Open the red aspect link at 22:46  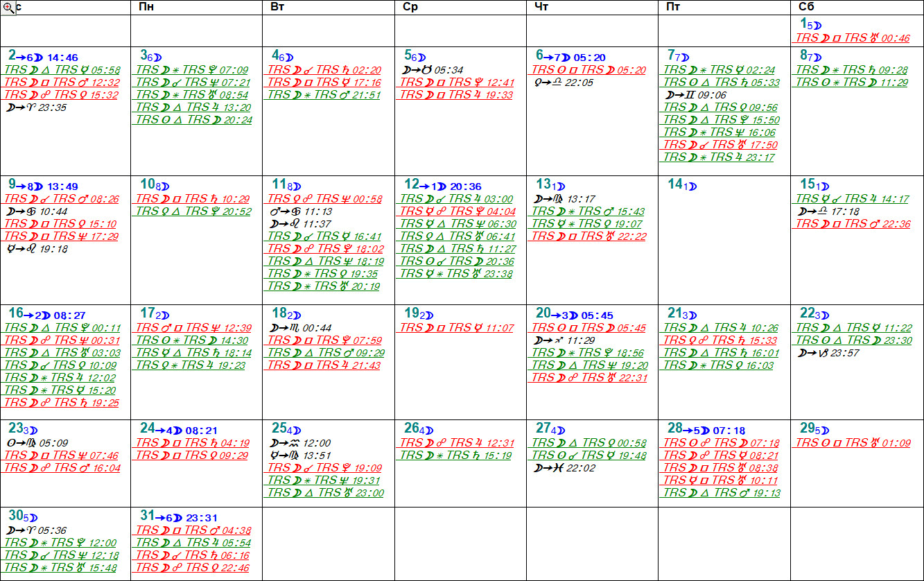pos(193,568)
